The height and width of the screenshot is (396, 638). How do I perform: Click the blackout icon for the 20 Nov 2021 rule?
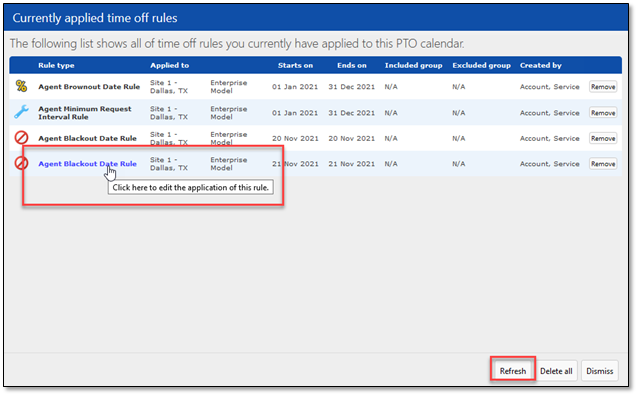(21, 138)
